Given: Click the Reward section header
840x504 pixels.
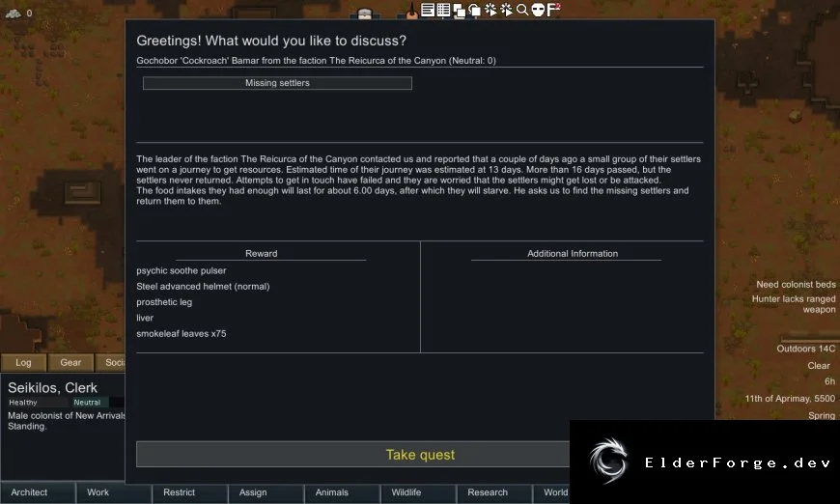Looking at the screenshot, I should [x=262, y=254].
